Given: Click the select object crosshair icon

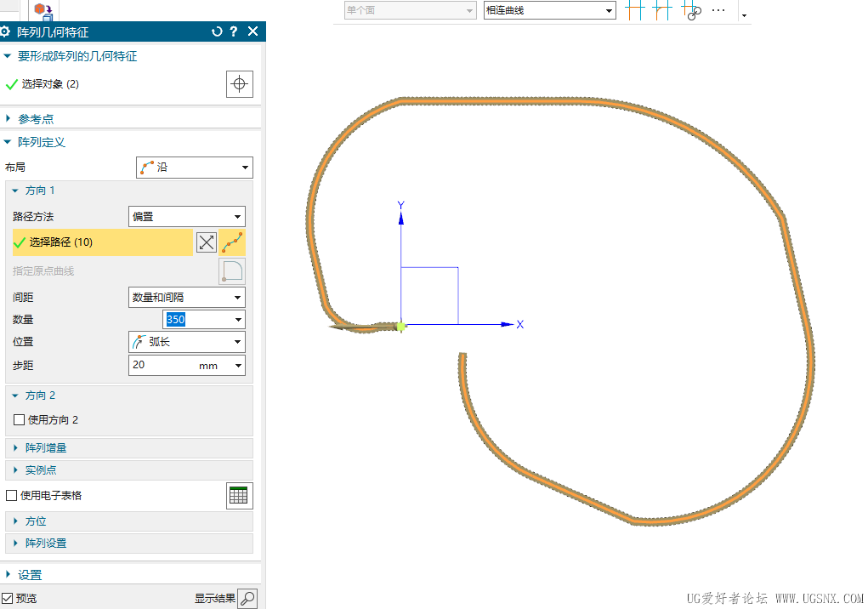Looking at the screenshot, I should tap(240, 84).
